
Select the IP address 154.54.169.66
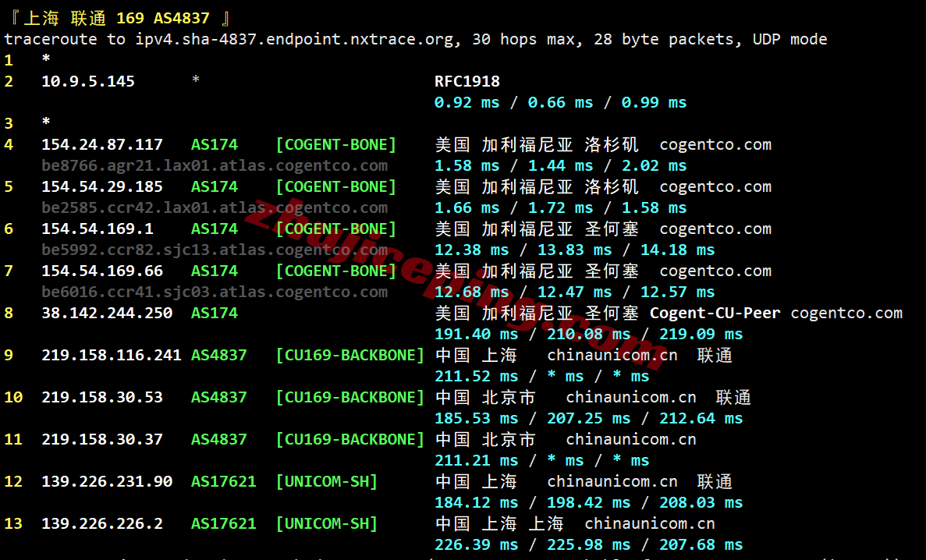[x=102, y=271]
